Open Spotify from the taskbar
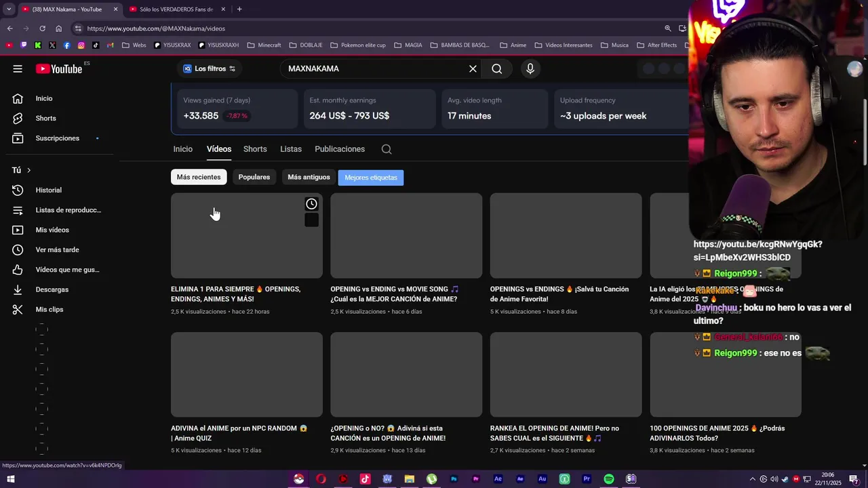 [609, 479]
